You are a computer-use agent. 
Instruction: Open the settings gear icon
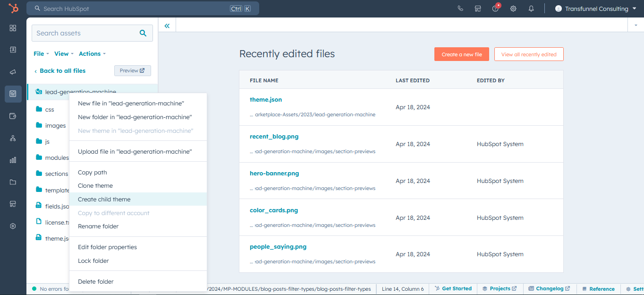coord(513,9)
